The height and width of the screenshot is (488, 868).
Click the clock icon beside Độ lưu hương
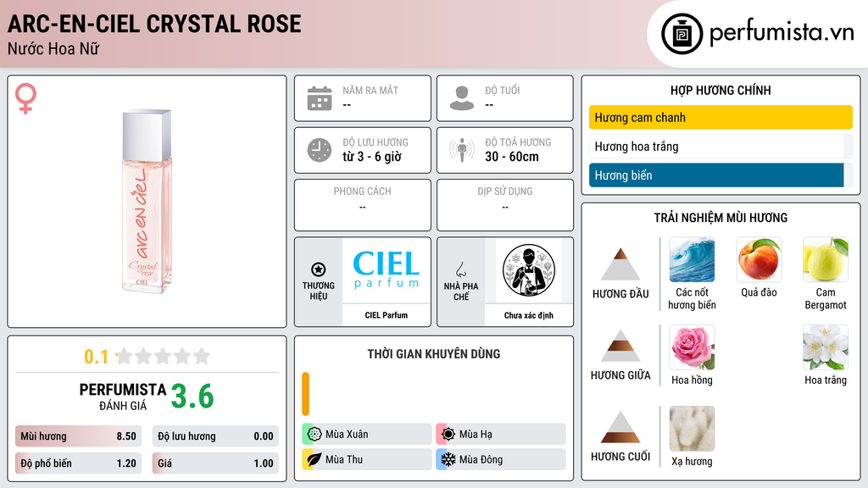[320, 150]
